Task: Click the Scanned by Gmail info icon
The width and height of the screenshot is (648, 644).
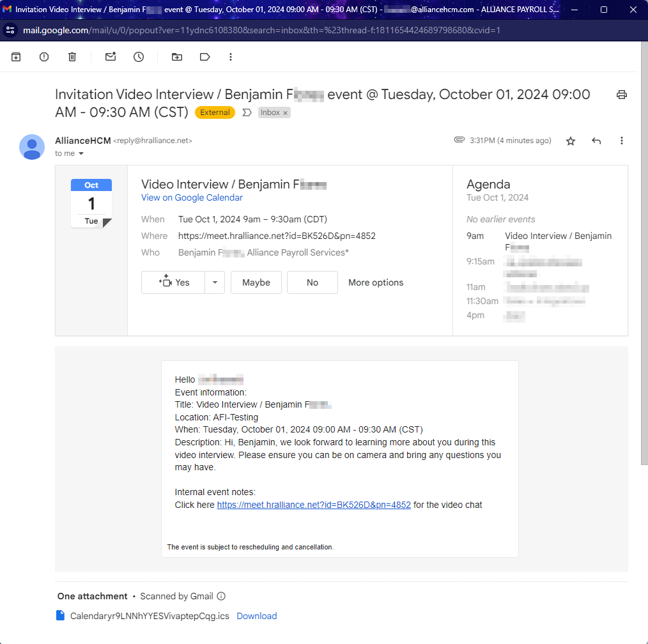Action: (x=221, y=596)
